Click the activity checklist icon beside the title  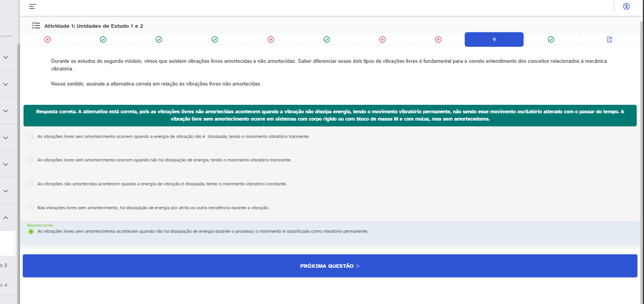[36, 26]
